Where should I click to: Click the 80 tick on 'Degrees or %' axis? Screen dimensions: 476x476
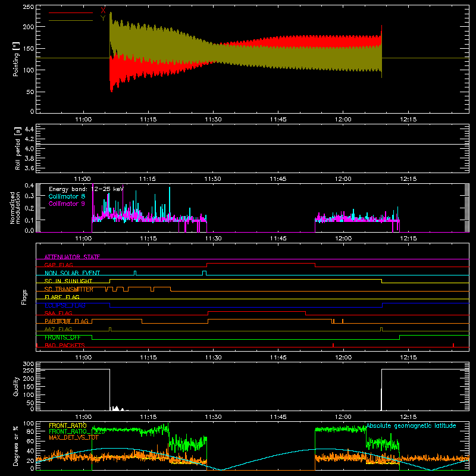click(x=30, y=431)
